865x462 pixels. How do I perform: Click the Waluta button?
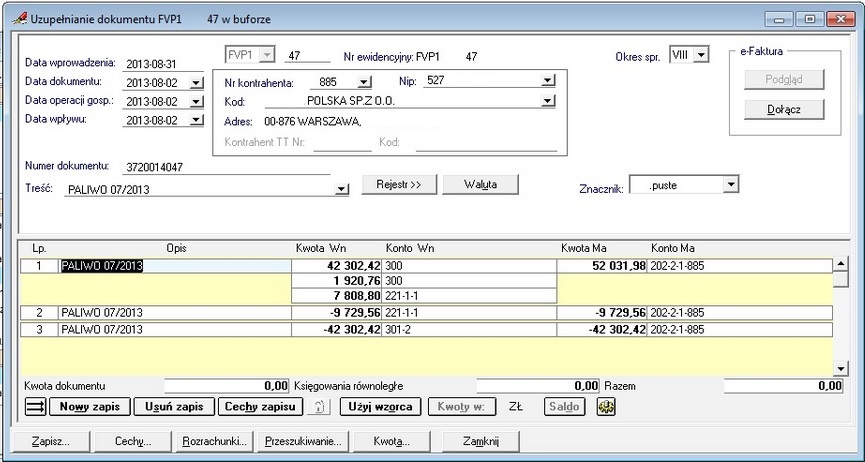[480, 185]
